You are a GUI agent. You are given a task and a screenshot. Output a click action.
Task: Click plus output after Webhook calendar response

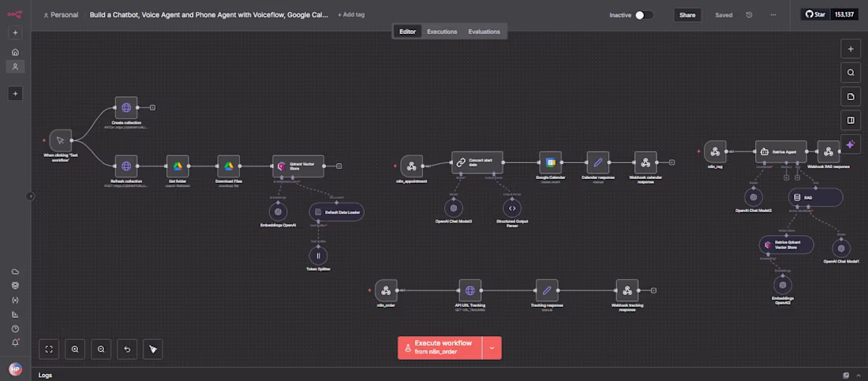[672, 162]
